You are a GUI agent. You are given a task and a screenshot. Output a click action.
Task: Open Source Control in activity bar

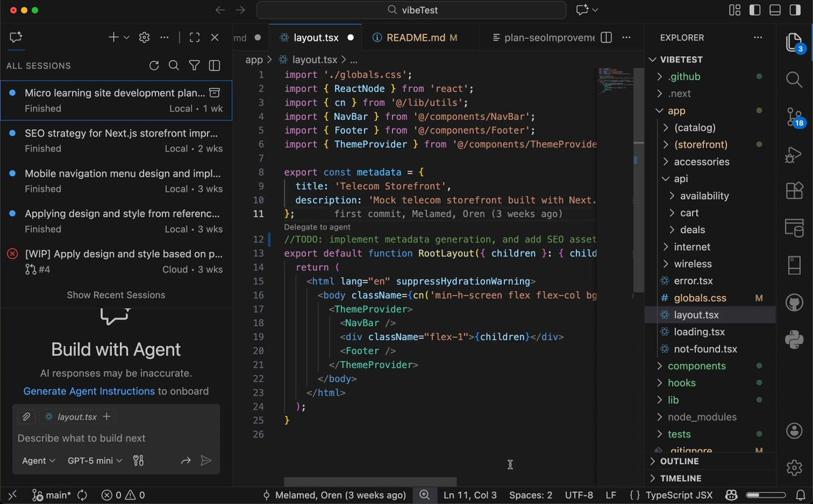794,117
